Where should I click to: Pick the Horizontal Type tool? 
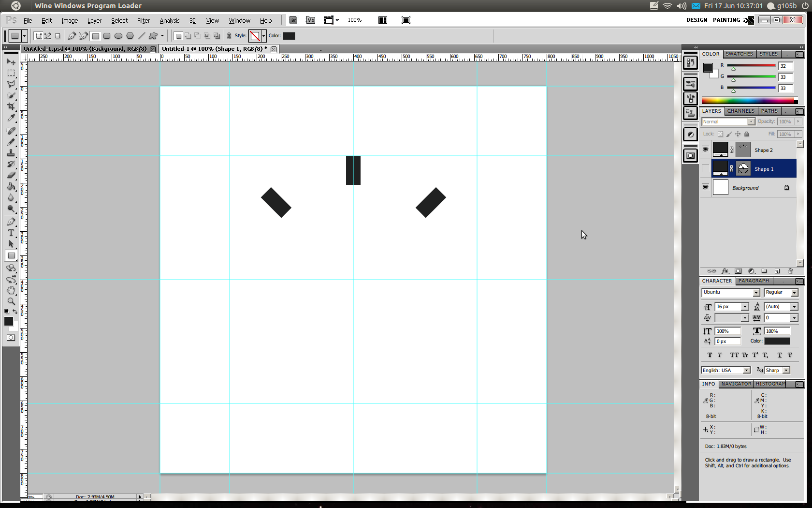click(x=11, y=233)
